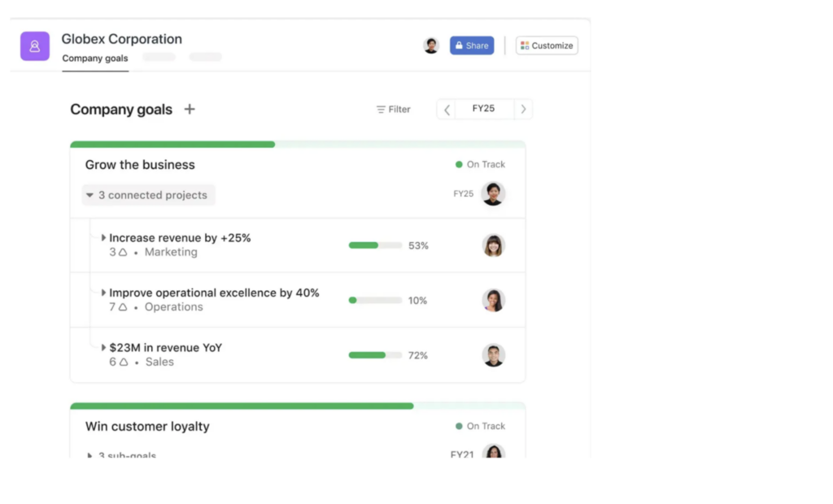Go to next fiscal period arrow
833x504 pixels.
pos(523,110)
